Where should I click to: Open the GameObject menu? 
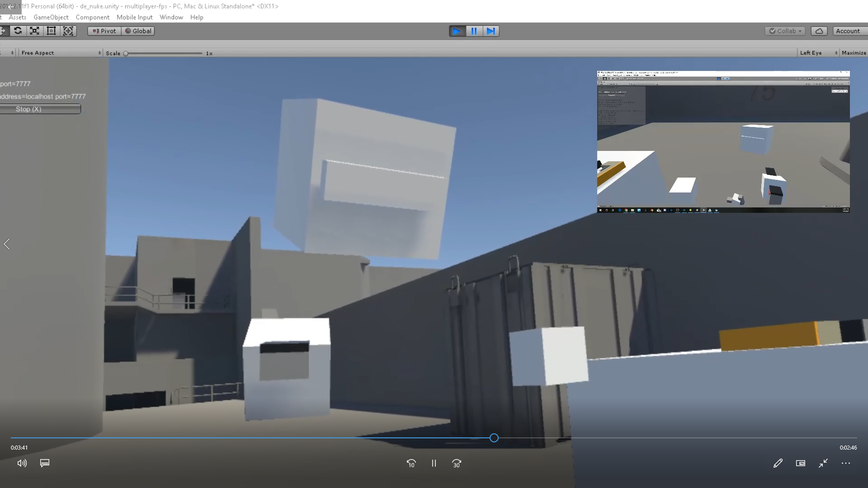click(x=51, y=17)
